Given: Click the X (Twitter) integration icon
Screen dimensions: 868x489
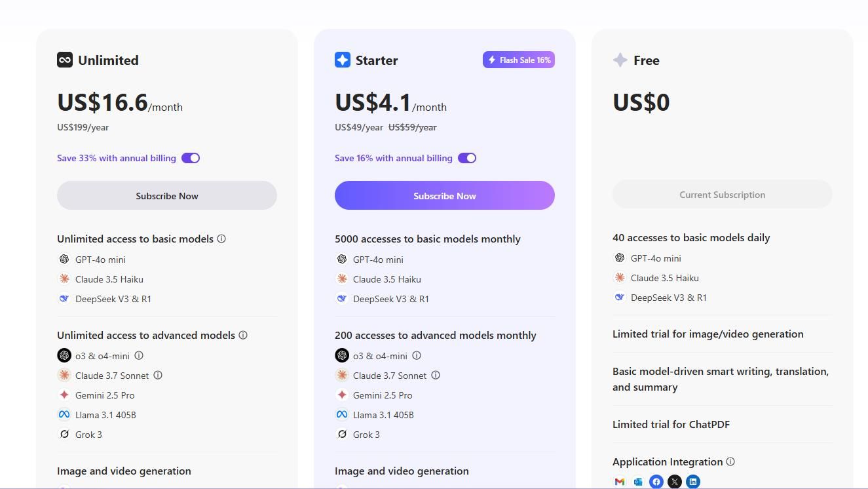Looking at the screenshot, I should click(675, 482).
